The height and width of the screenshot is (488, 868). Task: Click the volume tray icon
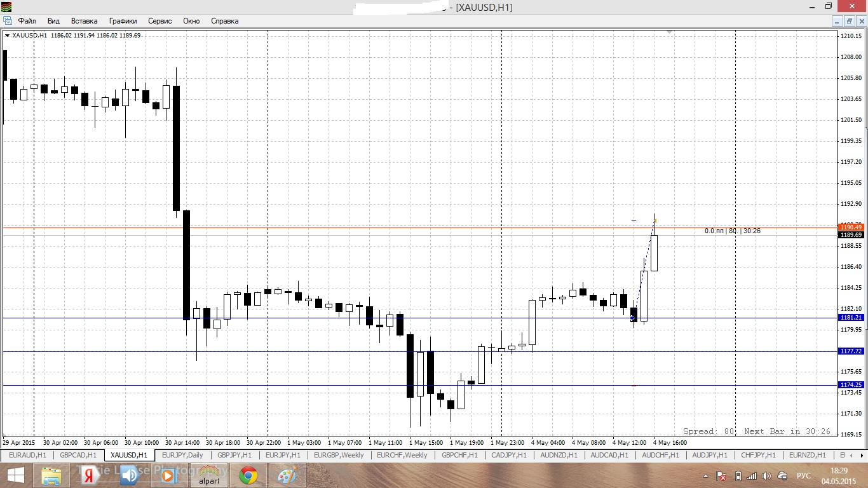[x=767, y=475]
